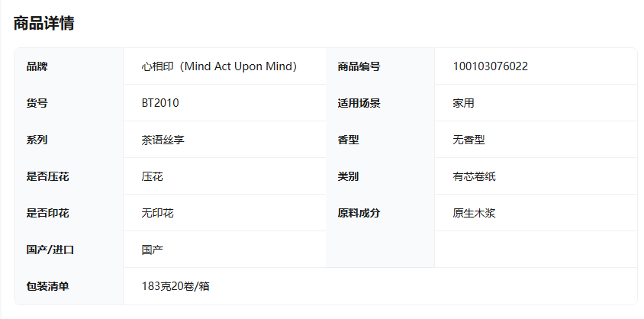
Task: Click the 国产/进口 label
Action: click(x=50, y=250)
